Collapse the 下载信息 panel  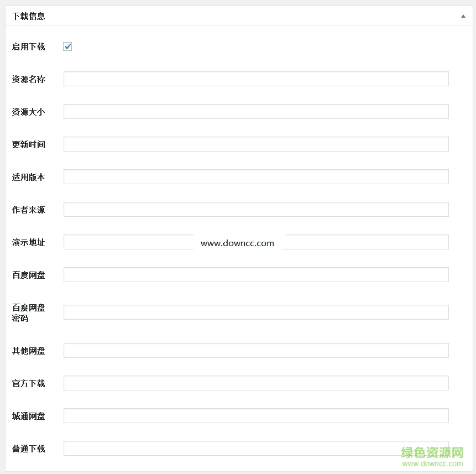pos(463,16)
